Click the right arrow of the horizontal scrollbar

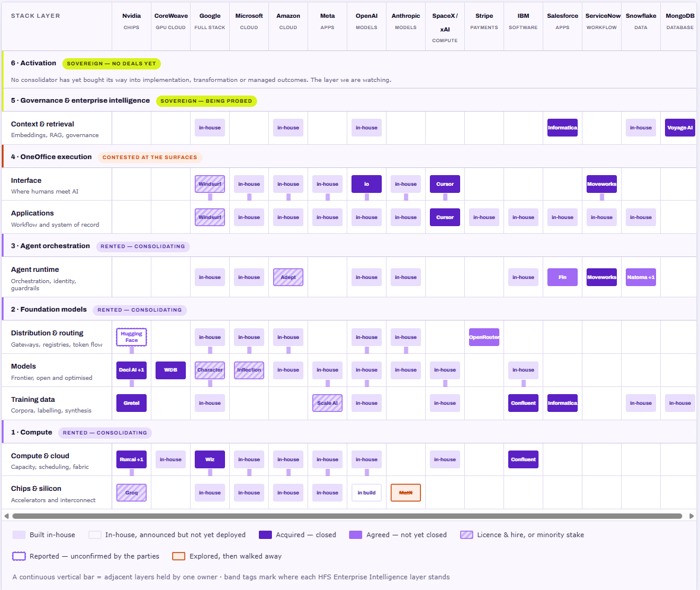tap(692, 516)
